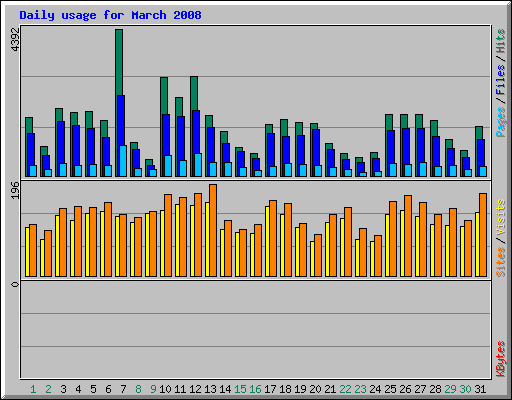Click day label 3 on the x-axis
Viewport: 512px width, 400px height.
click(63, 389)
